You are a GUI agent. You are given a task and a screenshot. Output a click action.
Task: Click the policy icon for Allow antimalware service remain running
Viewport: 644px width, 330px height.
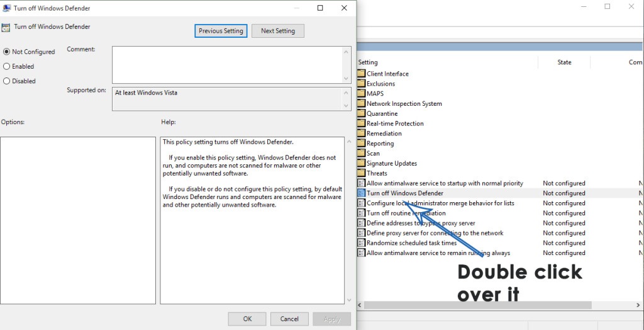(361, 253)
